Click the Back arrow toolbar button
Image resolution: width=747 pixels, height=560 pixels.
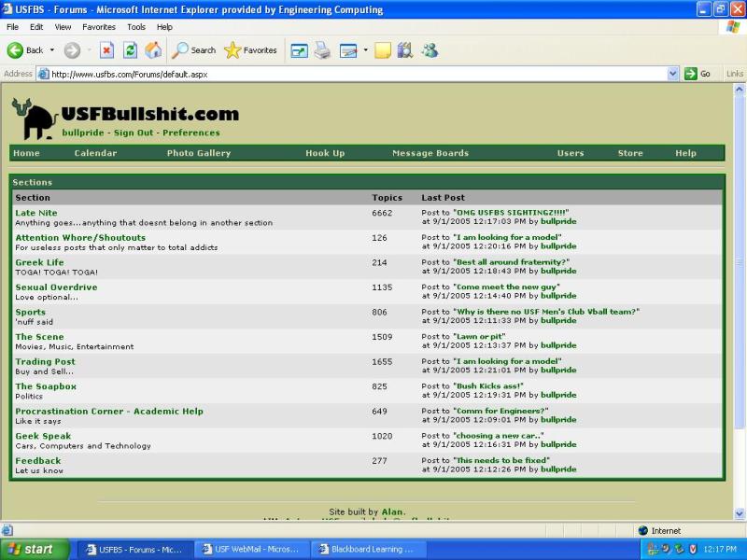25,50
